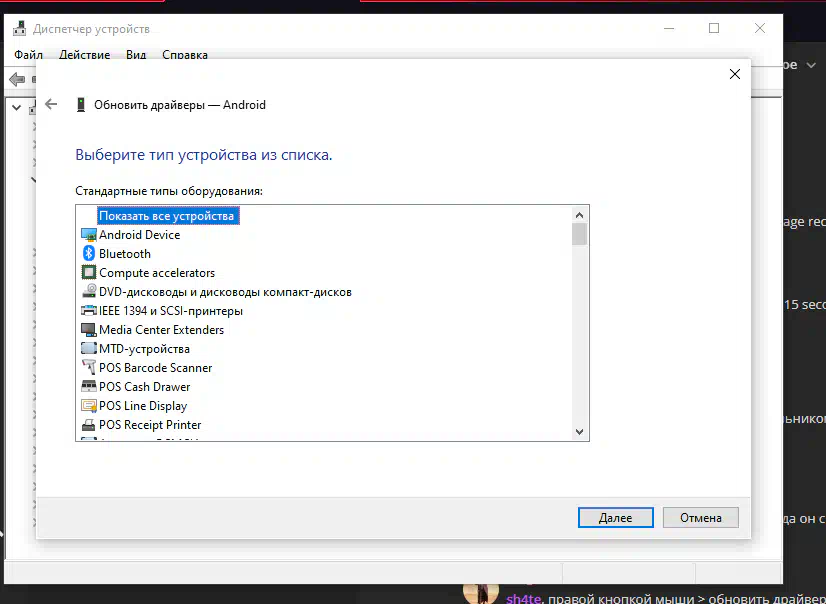The image size is (826, 604).
Task: Pick POS Cash Drawer in the list
Action: [144, 387]
